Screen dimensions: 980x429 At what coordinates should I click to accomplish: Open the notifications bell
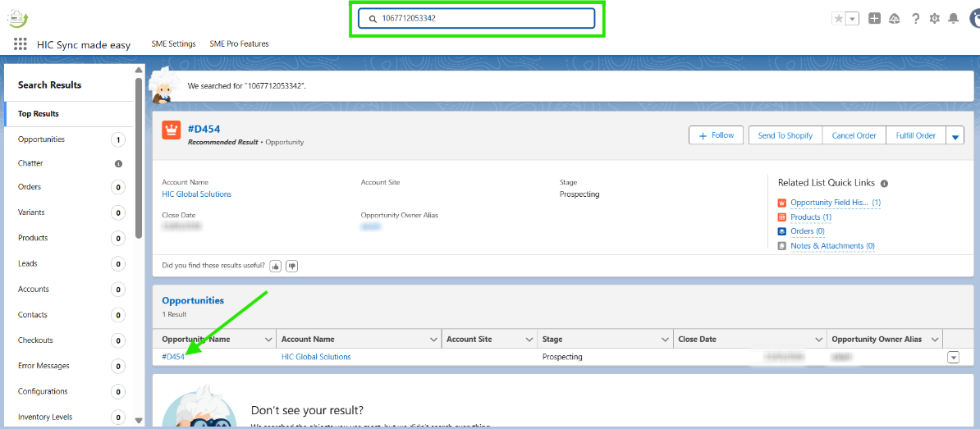coord(953,19)
